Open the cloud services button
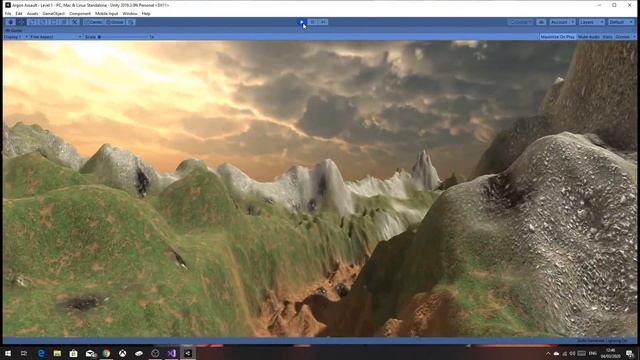This screenshot has height=360, width=640. 541,22
